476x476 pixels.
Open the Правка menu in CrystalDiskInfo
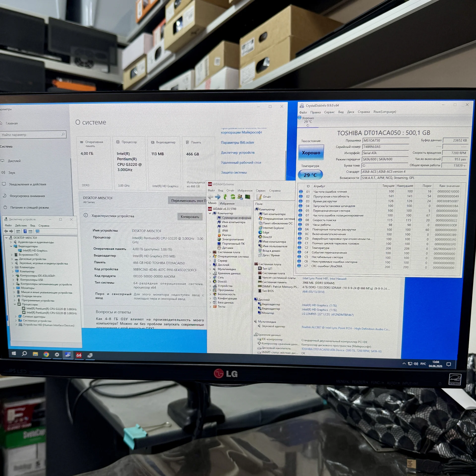point(315,112)
